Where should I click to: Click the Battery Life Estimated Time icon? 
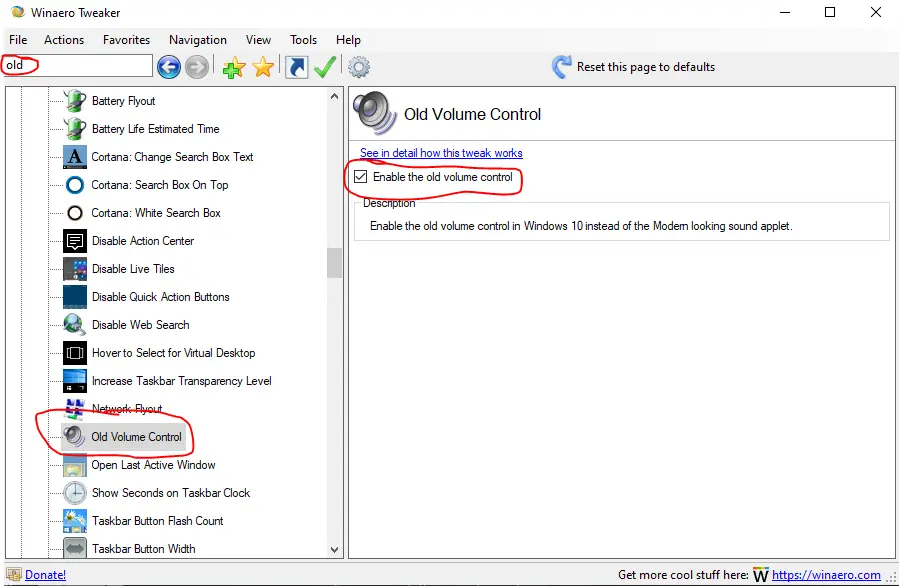[x=75, y=129]
